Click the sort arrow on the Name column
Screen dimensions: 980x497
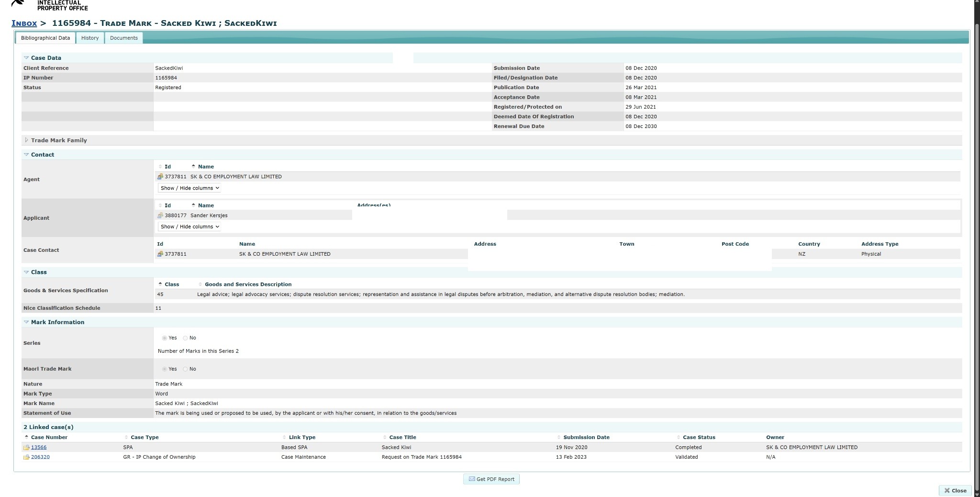pyautogui.click(x=193, y=166)
